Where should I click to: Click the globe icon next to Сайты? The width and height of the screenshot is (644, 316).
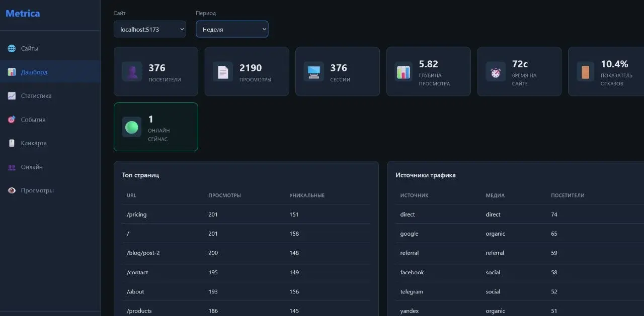pos(12,49)
